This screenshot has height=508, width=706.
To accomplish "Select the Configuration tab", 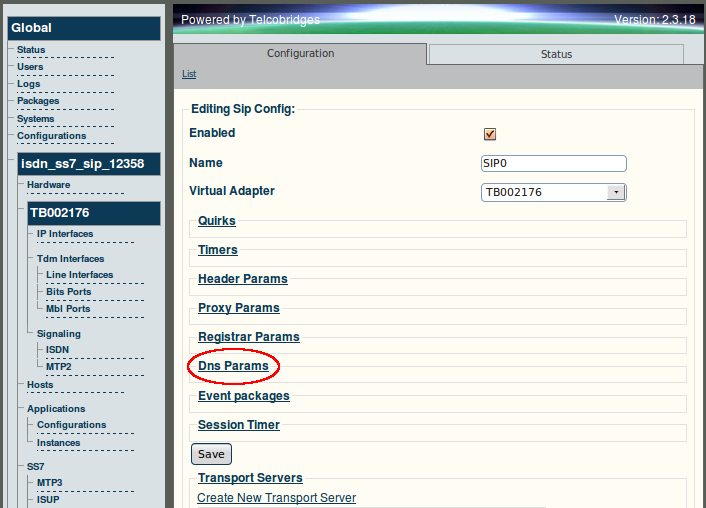I will click(x=300, y=54).
